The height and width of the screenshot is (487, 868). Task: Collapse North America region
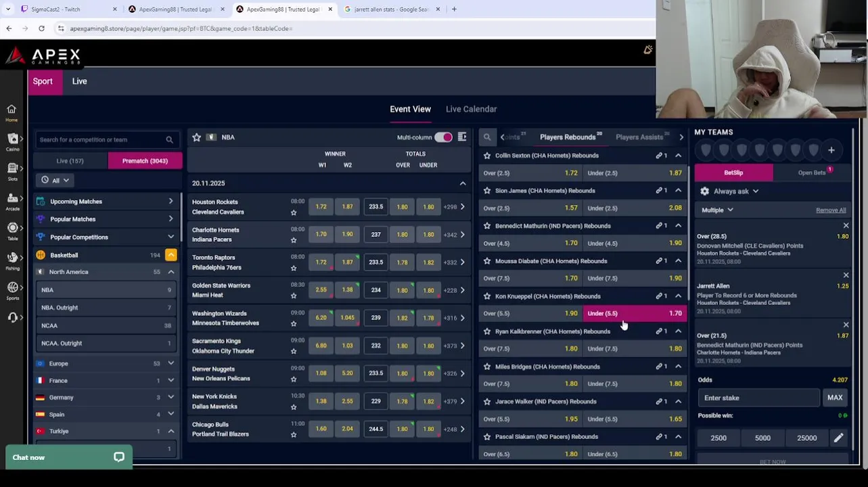[171, 272]
